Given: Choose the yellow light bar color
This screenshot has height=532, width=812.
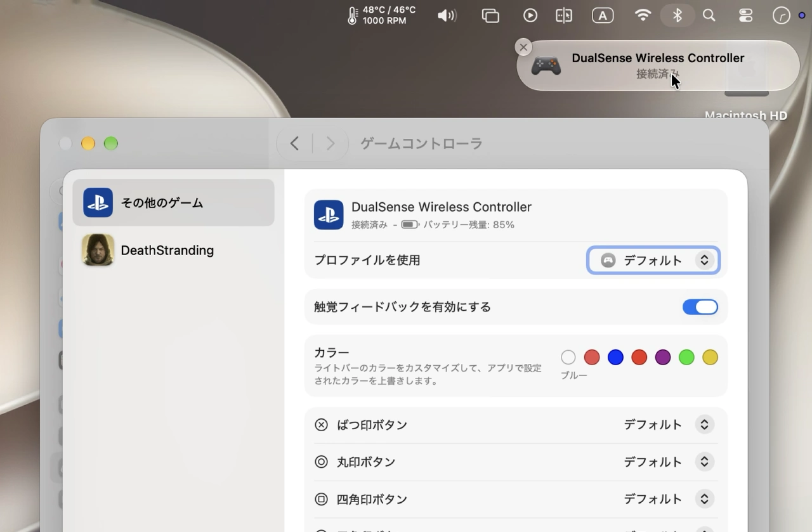Looking at the screenshot, I should [710, 357].
